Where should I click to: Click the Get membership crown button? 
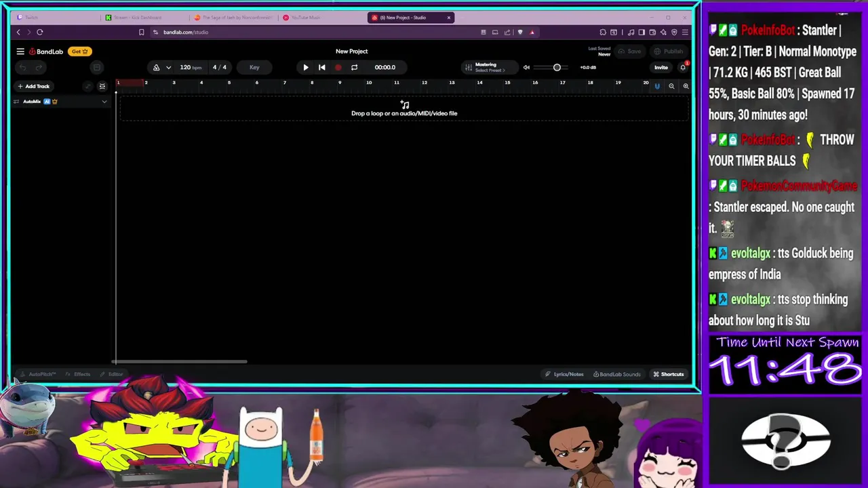click(79, 52)
